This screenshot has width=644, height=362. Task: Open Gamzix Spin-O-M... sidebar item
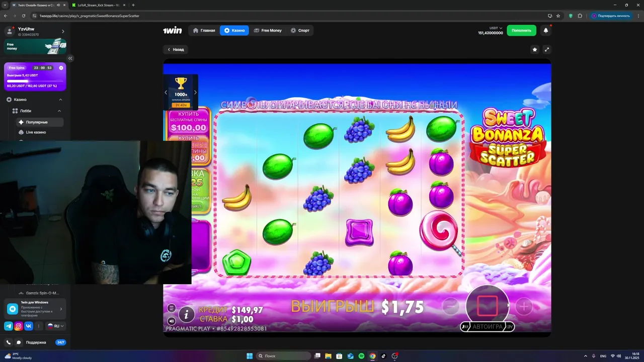click(39, 293)
